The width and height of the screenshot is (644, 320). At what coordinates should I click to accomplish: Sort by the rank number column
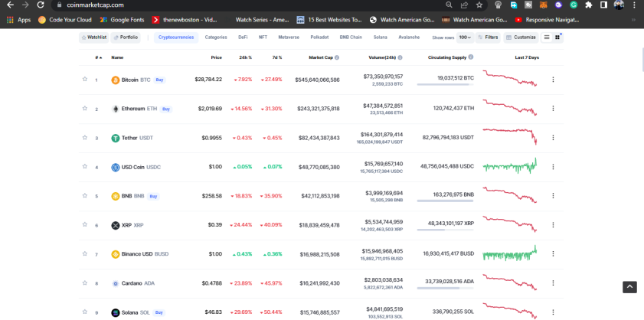coord(99,57)
